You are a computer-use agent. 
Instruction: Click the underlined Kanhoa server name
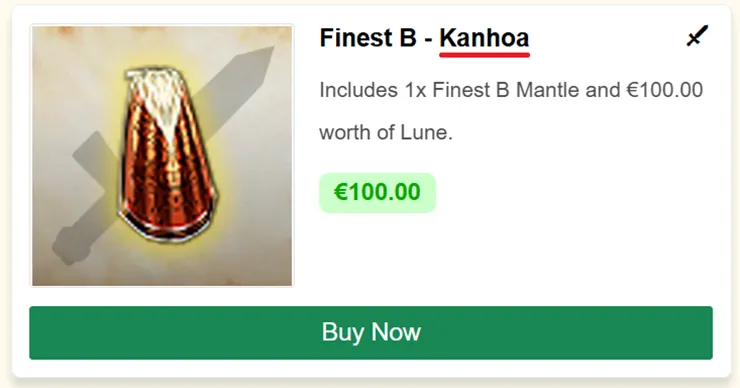(484, 38)
